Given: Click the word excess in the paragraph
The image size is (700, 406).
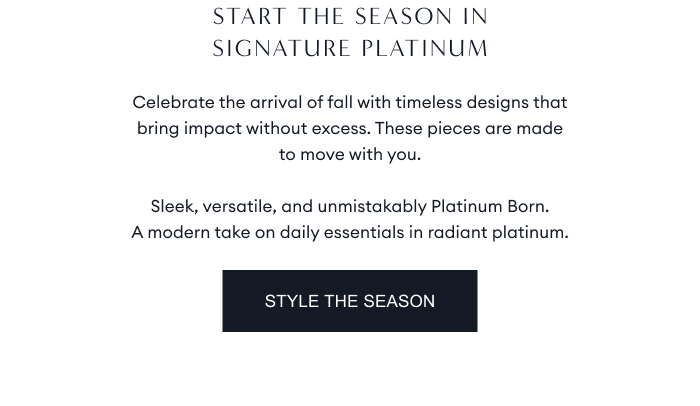Looking at the screenshot, I should tap(342, 128).
